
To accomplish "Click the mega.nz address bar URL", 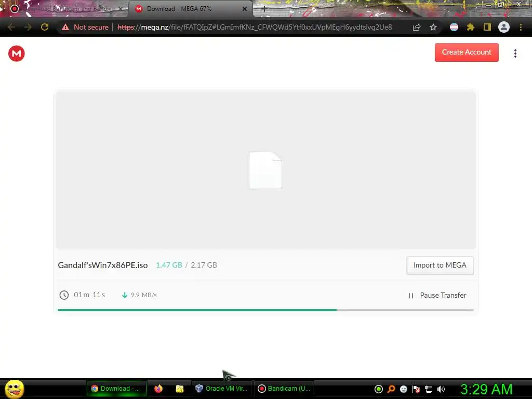I will coord(255,27).
